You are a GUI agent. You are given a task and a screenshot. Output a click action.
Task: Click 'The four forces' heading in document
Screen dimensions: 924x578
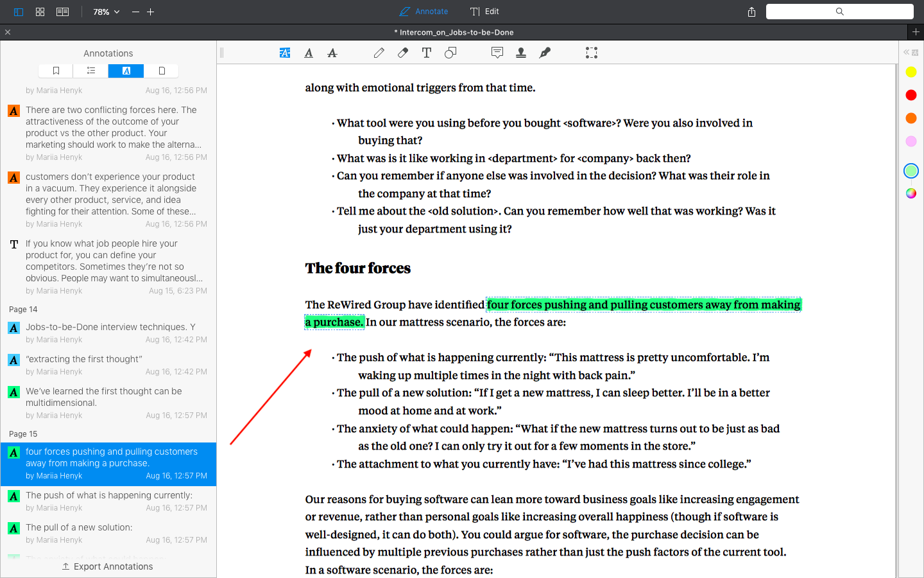pyautogui.click(x=358, y=268)
